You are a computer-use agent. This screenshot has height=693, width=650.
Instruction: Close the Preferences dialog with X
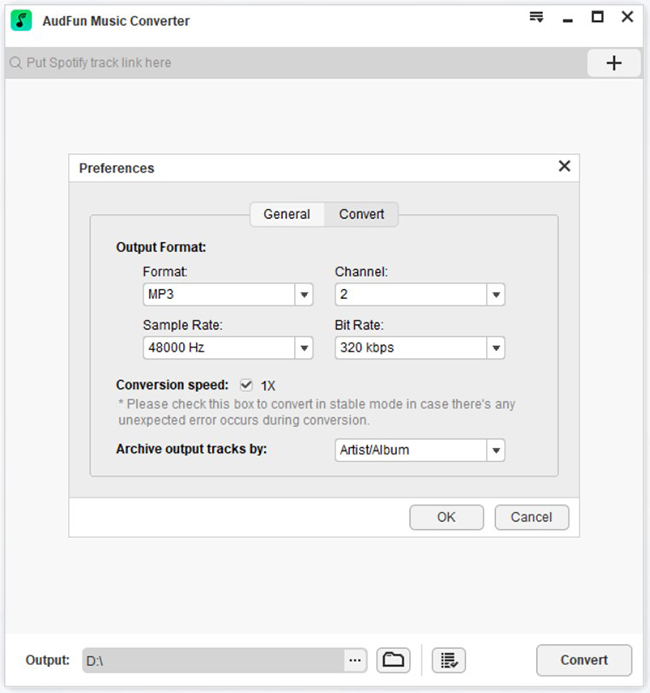pyautogui.click(x=564, y=167)
